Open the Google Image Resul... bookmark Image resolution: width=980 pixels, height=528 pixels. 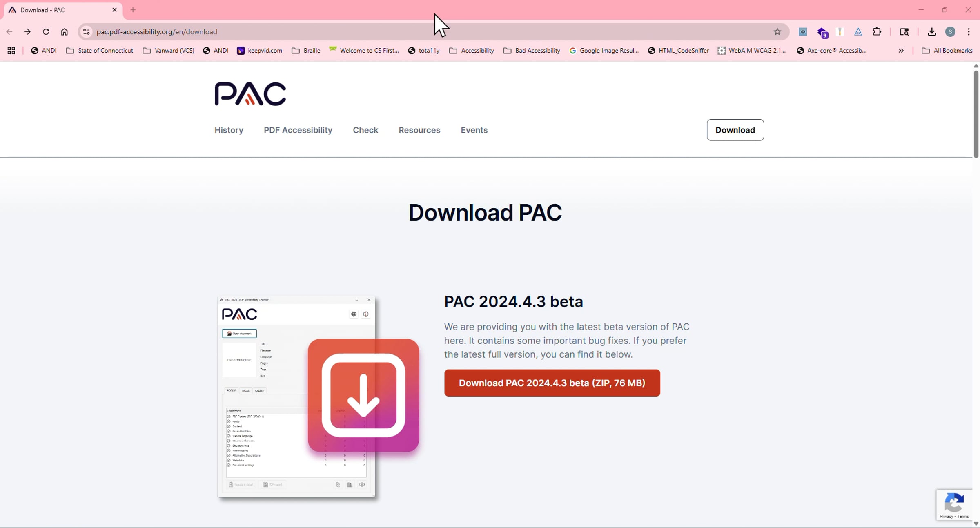click(604, 51)
